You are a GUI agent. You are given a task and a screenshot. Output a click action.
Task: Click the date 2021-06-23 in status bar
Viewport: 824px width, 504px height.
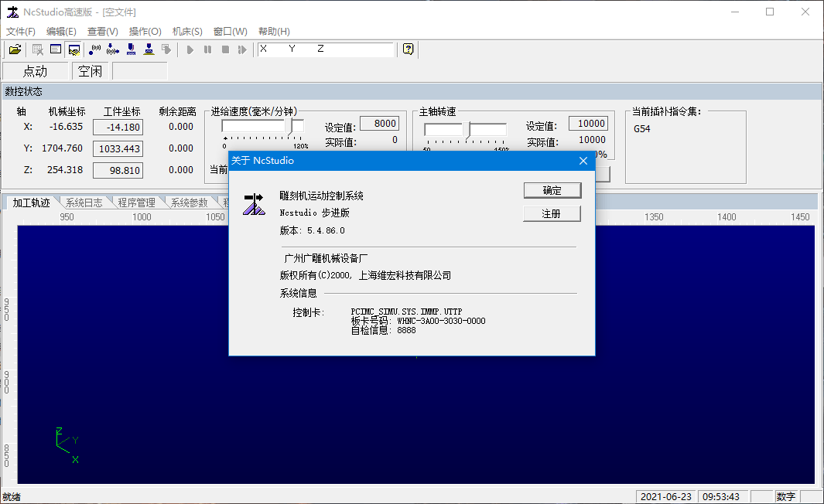pyautogui.click(x=666, y=496)
